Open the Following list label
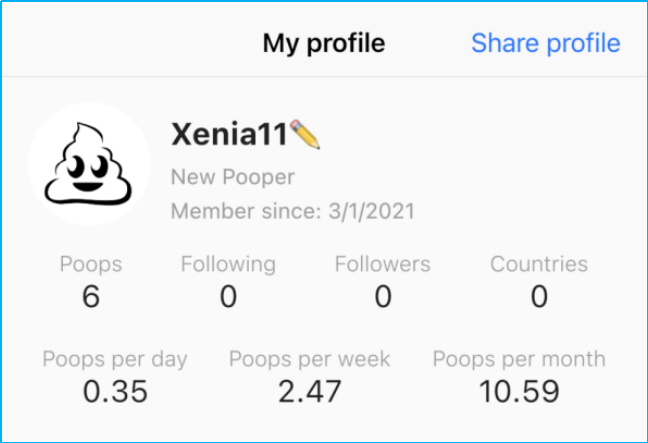Image resolution: width=648 pixels, height=443 pixels. [x=228, y=265]
